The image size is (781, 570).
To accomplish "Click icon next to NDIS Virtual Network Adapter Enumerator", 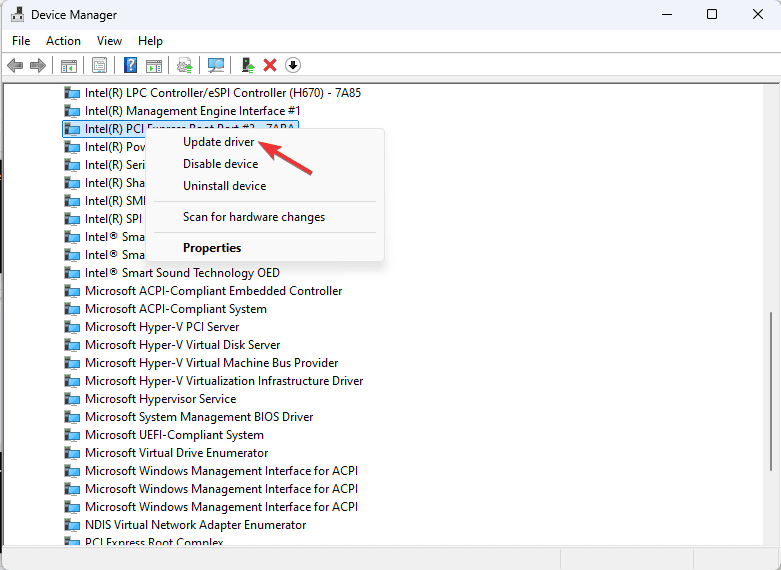I will tap(72, 525).
